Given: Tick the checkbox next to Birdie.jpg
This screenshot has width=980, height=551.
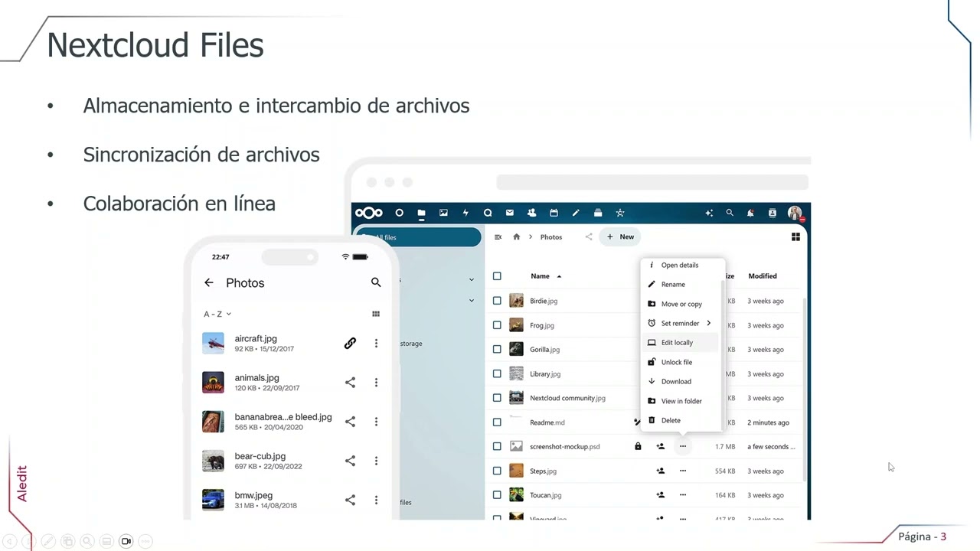Looking at the screenshot, I should (x=497, y=301).
